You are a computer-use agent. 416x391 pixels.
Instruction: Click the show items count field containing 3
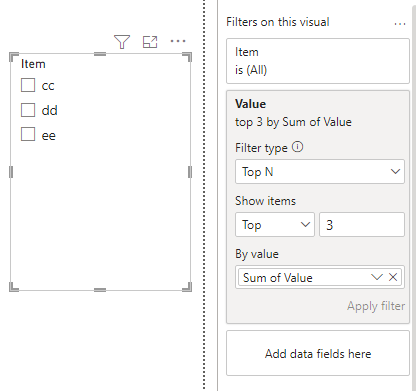[x=362, y=225]
